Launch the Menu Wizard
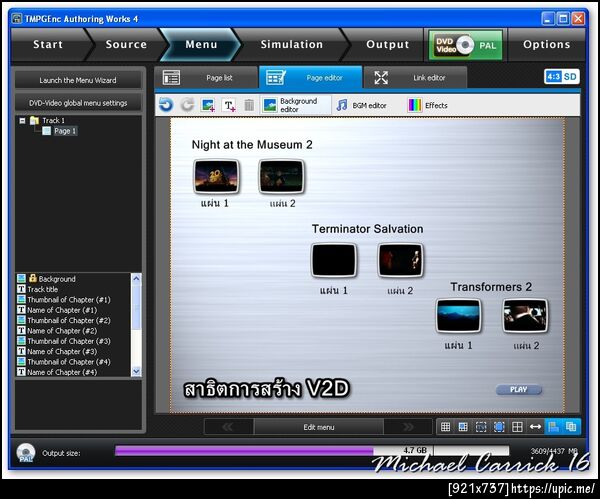 click(78, 80)
